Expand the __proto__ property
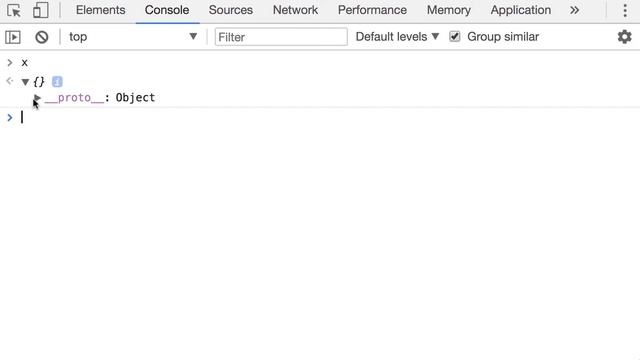This screenshot has width=640, height=360. [37, 98]
